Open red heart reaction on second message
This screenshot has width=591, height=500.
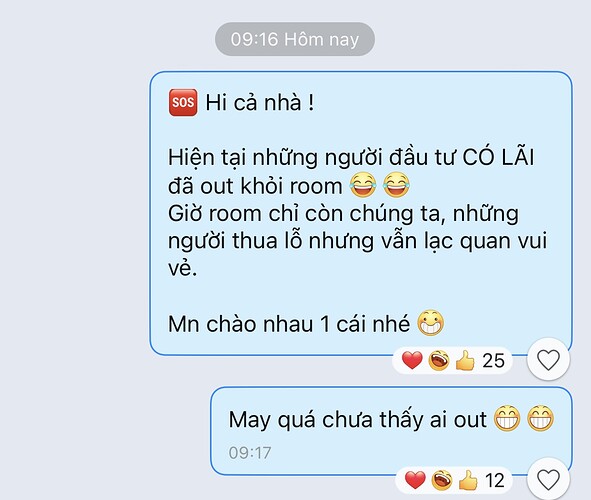(415, 480)
